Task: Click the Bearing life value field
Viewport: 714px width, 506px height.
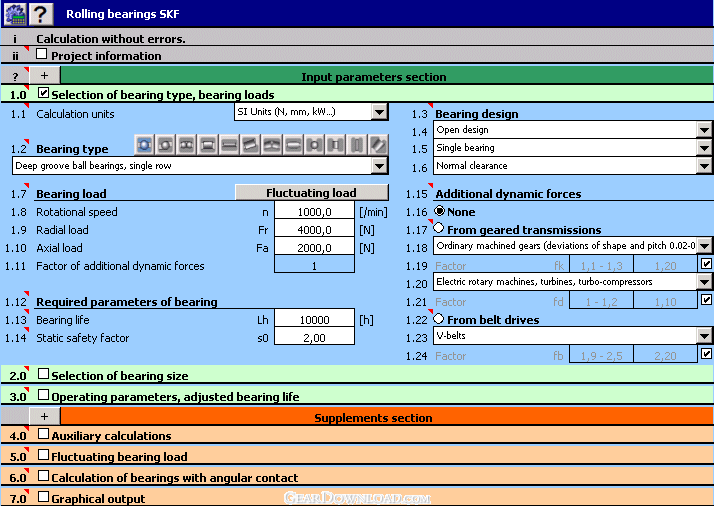Action: pyautogui.click(x=314, y=320)
